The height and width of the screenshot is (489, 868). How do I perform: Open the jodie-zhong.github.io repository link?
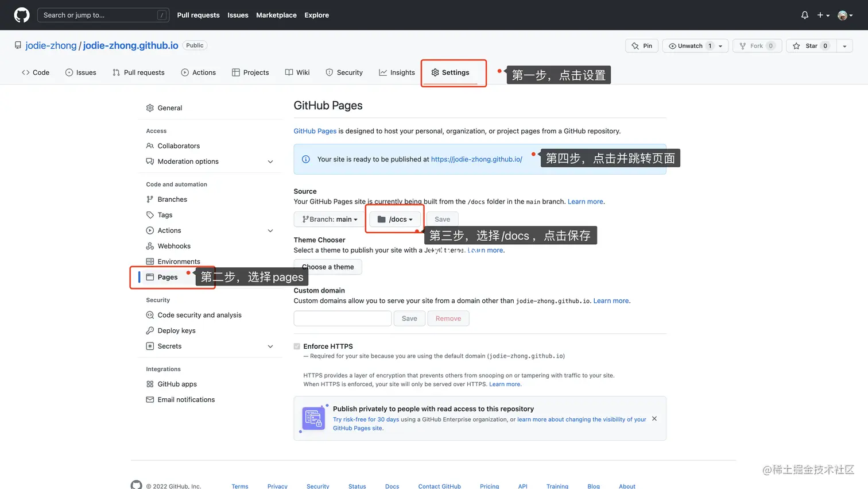[x=130, y=45]
